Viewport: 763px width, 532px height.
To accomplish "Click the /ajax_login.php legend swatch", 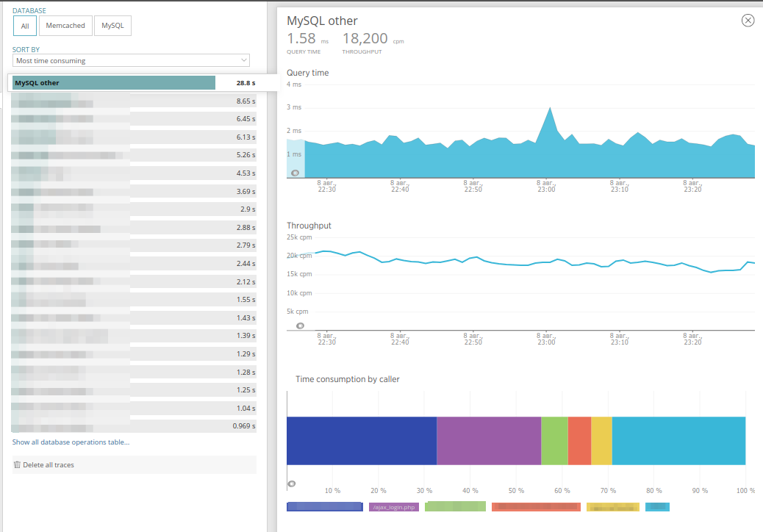I will tap(393, 506).
